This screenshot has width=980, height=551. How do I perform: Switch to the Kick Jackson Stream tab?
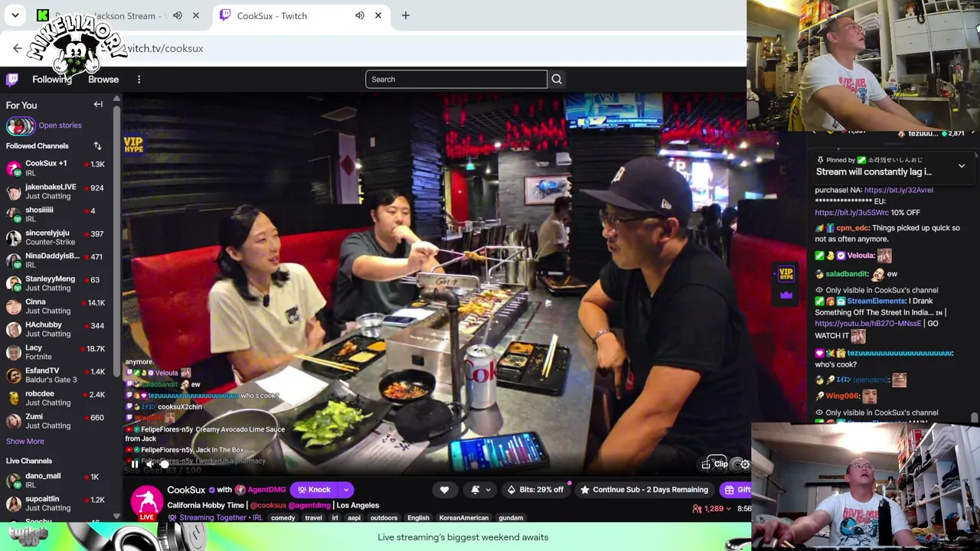tap(119, 15)
